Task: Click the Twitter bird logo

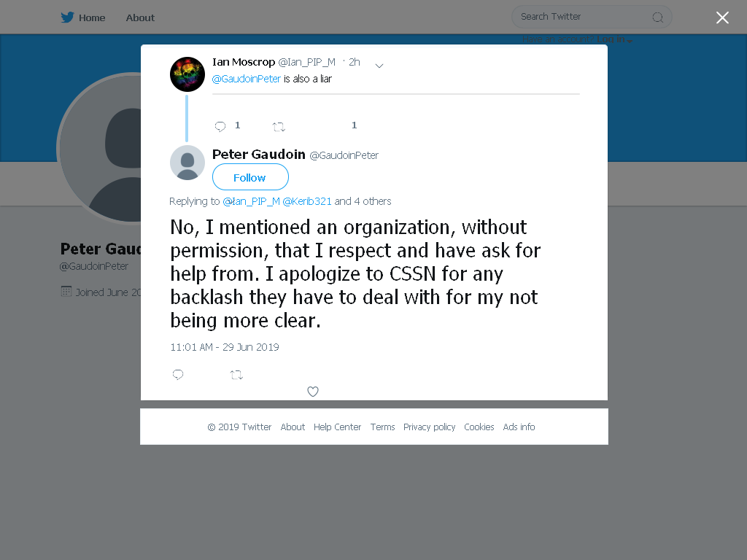Action: (x=67, y=17)
